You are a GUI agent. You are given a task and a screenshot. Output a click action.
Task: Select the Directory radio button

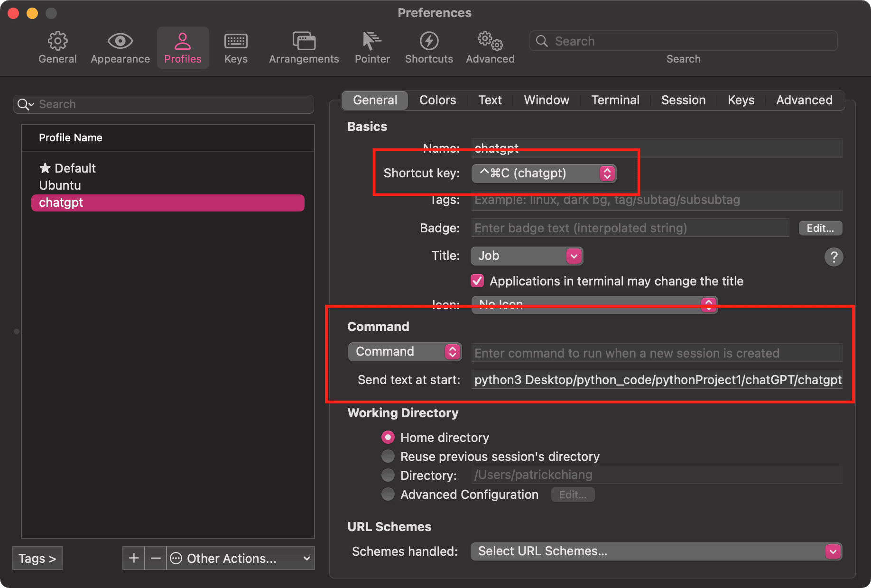tap(388, 475)
